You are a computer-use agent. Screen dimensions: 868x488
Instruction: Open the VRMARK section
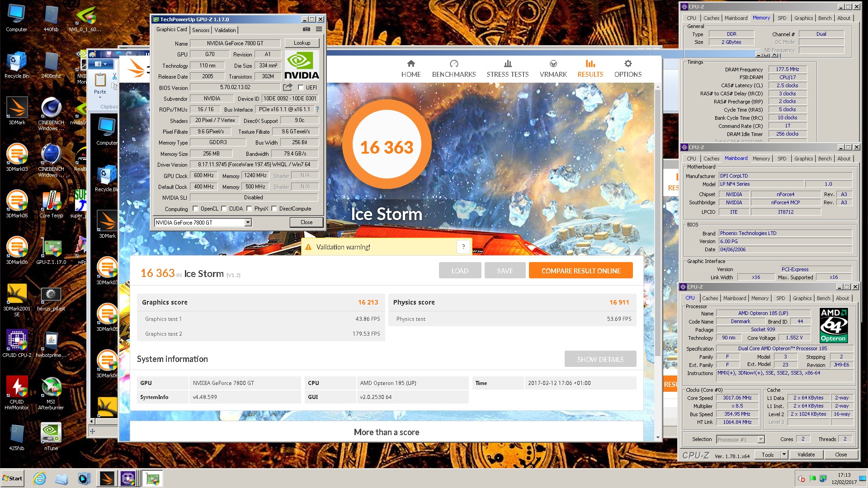click(553, 69)
